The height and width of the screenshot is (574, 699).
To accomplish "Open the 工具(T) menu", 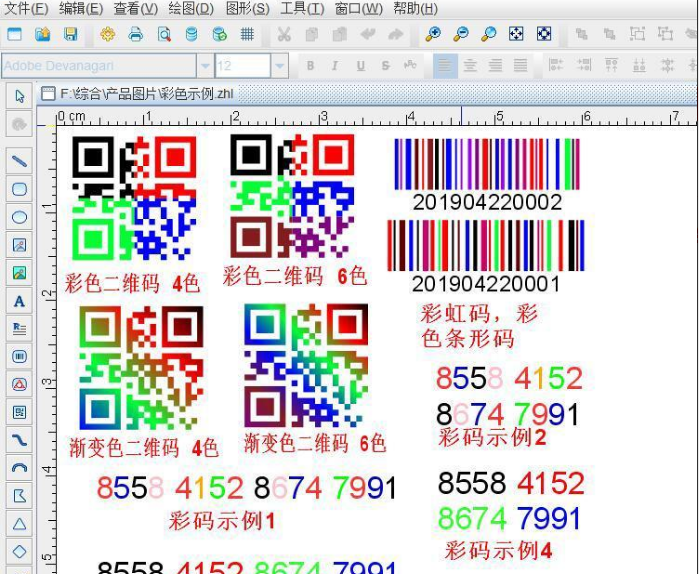I will click(301, 9).
